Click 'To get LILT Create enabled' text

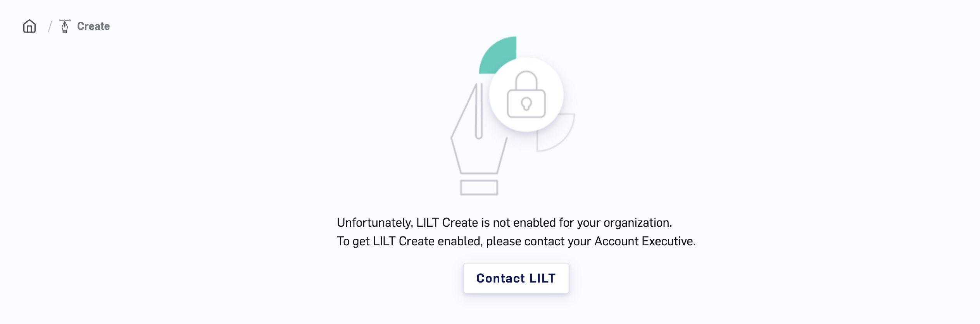tap(409, 241)
